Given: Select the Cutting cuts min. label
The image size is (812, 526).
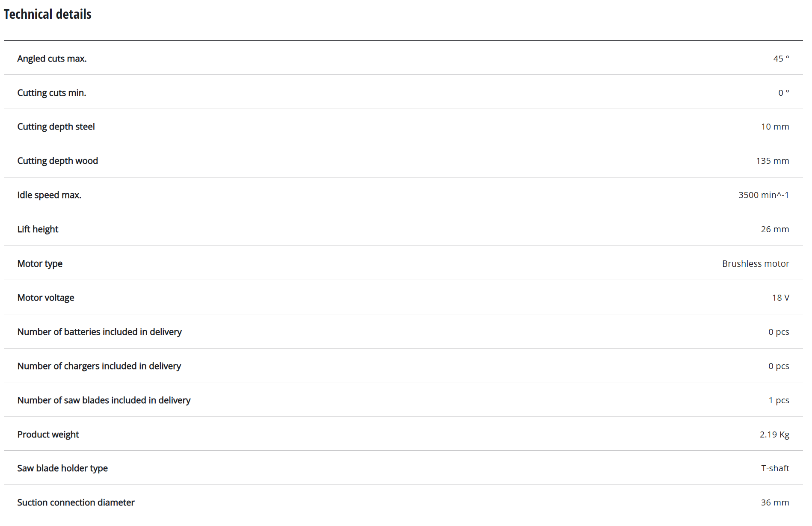Looking at the screenshot, I should coord(51,93).
